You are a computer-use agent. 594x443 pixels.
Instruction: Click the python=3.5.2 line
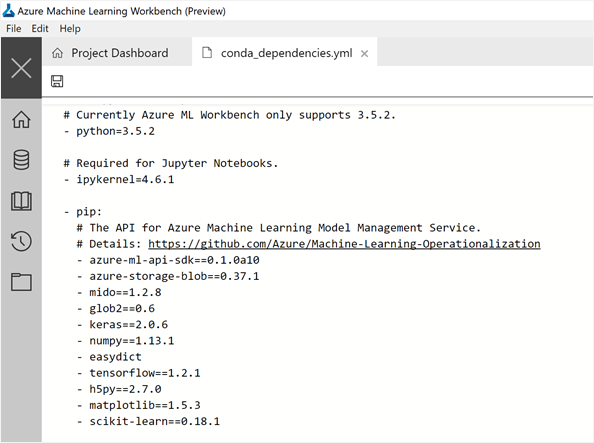click(x=109, y=131)
